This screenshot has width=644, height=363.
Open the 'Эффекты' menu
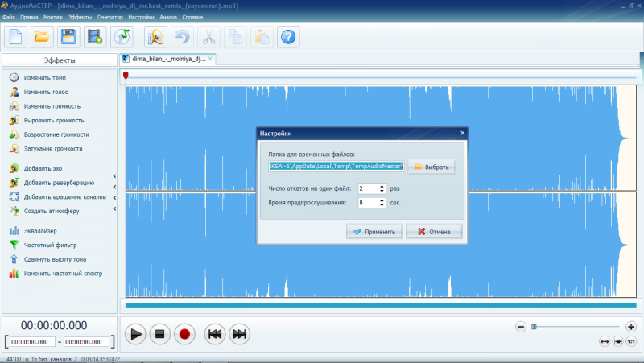pos(80,17)
